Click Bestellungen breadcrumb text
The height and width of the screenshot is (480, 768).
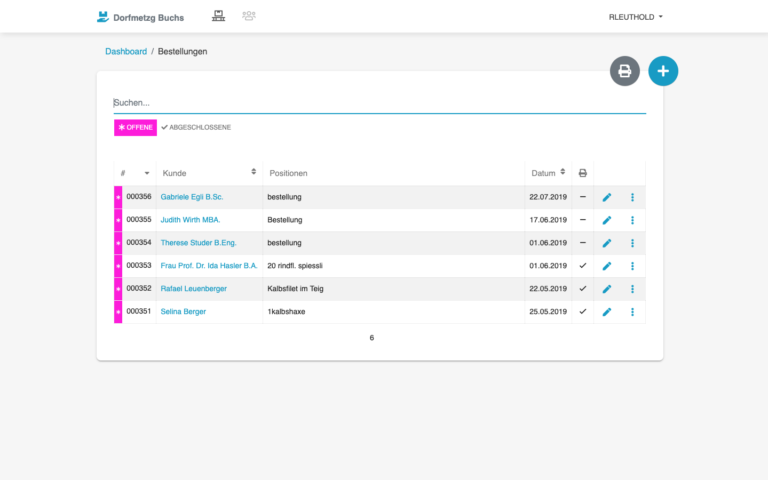point(182,51)
